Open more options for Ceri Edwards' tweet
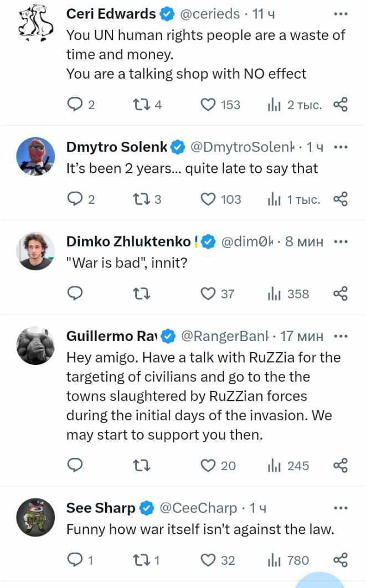 [341, 14]
